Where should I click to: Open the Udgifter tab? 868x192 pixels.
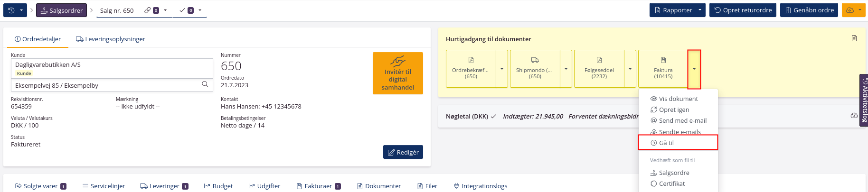(264, 186)
